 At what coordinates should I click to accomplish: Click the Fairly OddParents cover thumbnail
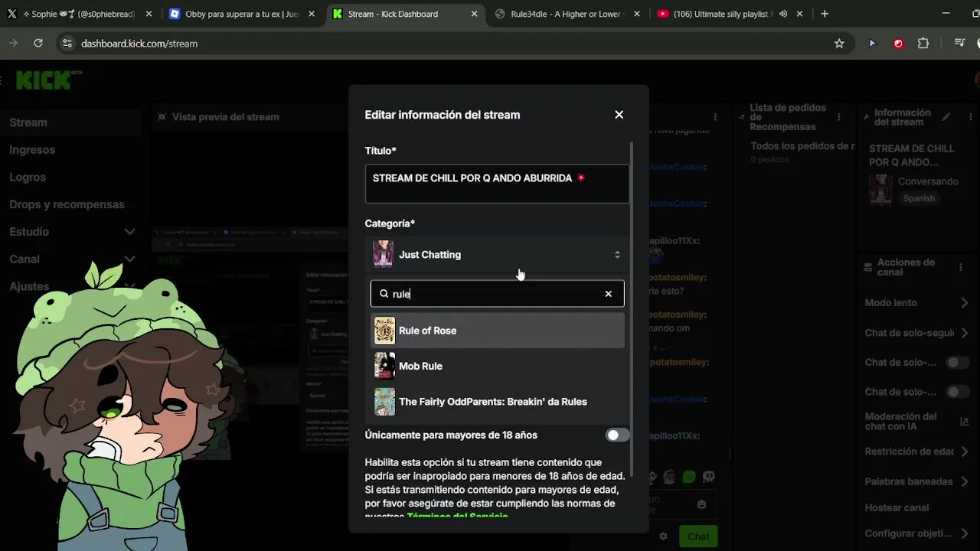[x=384, y=402]
